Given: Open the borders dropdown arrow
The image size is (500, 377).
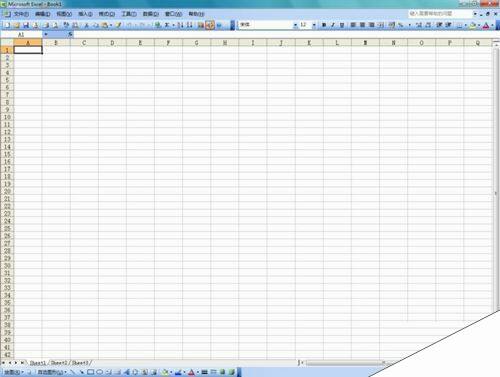Looking at the screenshot, I should pyautogui.click(x=466, y=25).
